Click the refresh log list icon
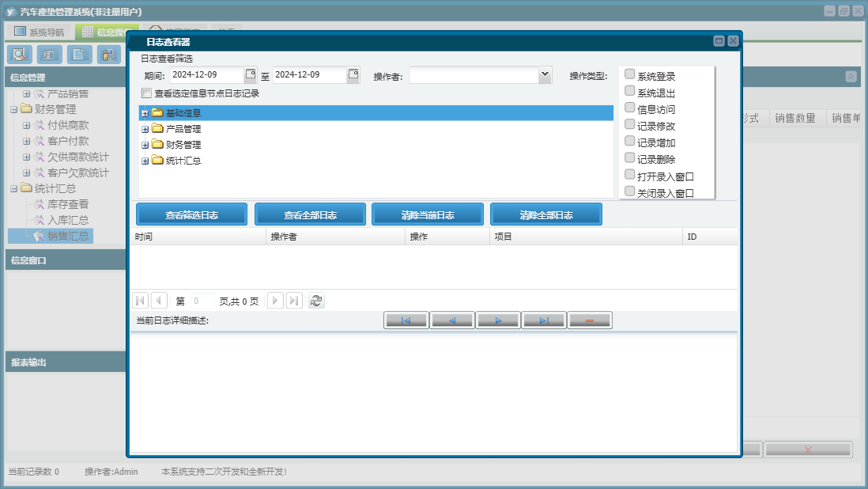The image size is (868, 489). (316, 301)
